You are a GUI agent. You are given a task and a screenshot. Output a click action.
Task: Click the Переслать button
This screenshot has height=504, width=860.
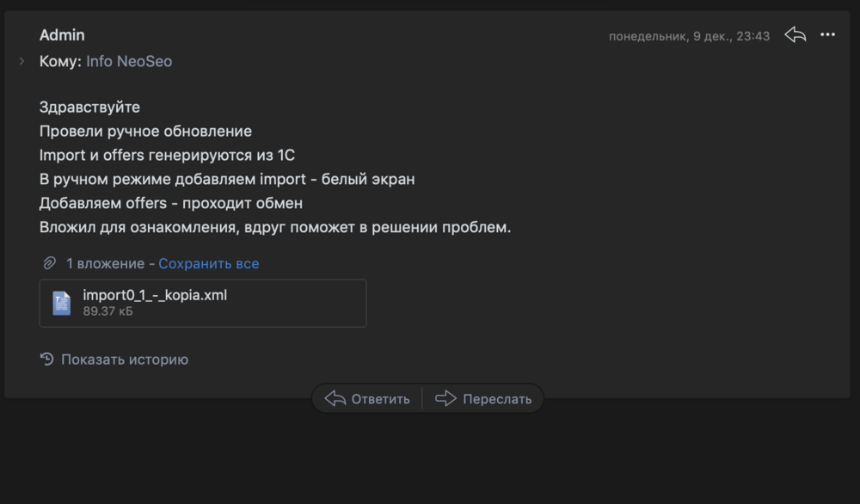pos(483,399)
